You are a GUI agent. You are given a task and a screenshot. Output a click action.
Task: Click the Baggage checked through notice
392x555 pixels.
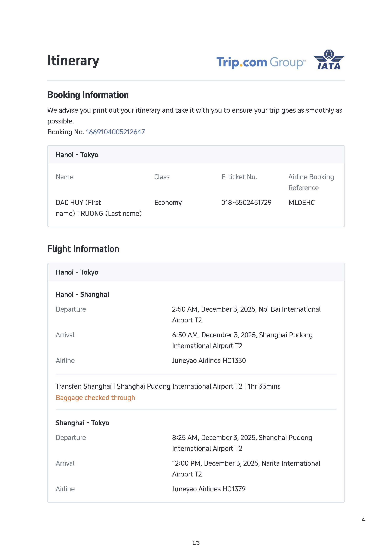95,398
